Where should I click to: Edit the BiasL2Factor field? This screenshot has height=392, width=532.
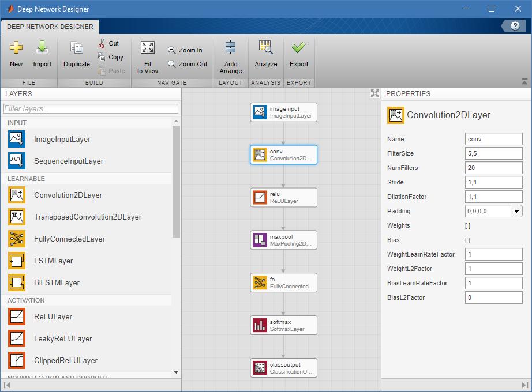point(494,297)
